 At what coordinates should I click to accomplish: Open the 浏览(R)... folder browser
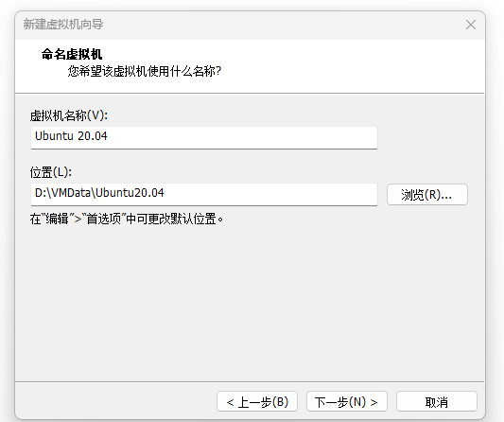point(427,194)
